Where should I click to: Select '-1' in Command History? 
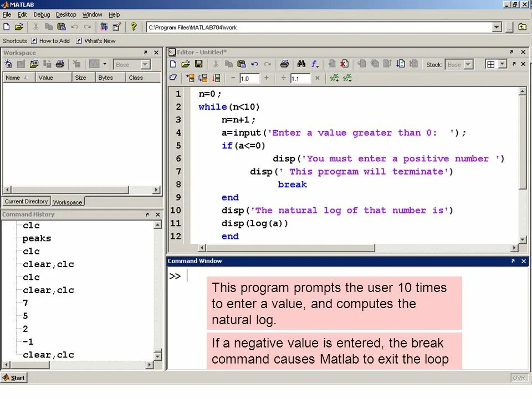tap(28, 341)
